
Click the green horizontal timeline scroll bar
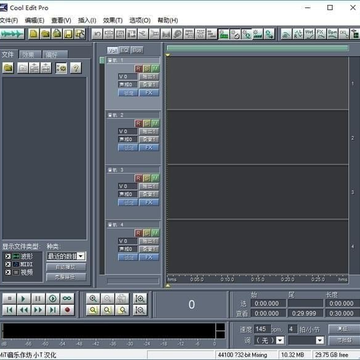tap(257, 48)
